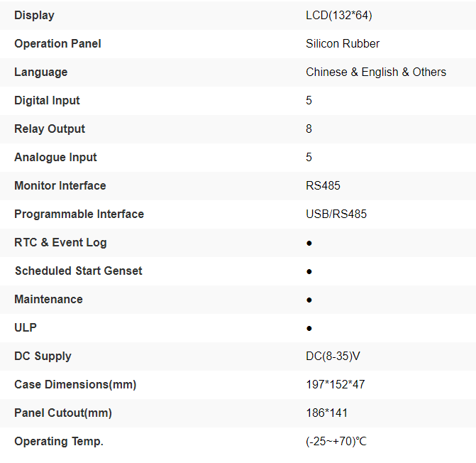476x463 pixels.
Task: Select the LCD(132*64) value
Action: click(x=338, y=15)
